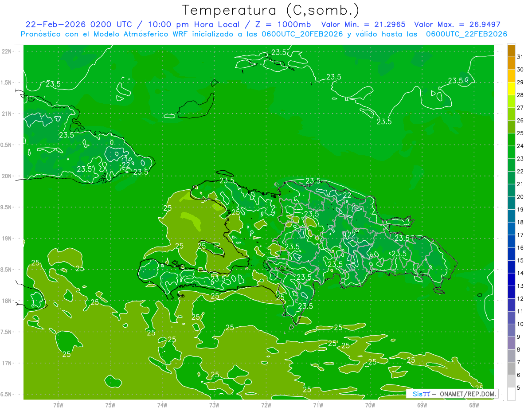Click the yellow legend swatch between 28 and 29
This screenshot has height=411, width=532.
tap(511, 89)
